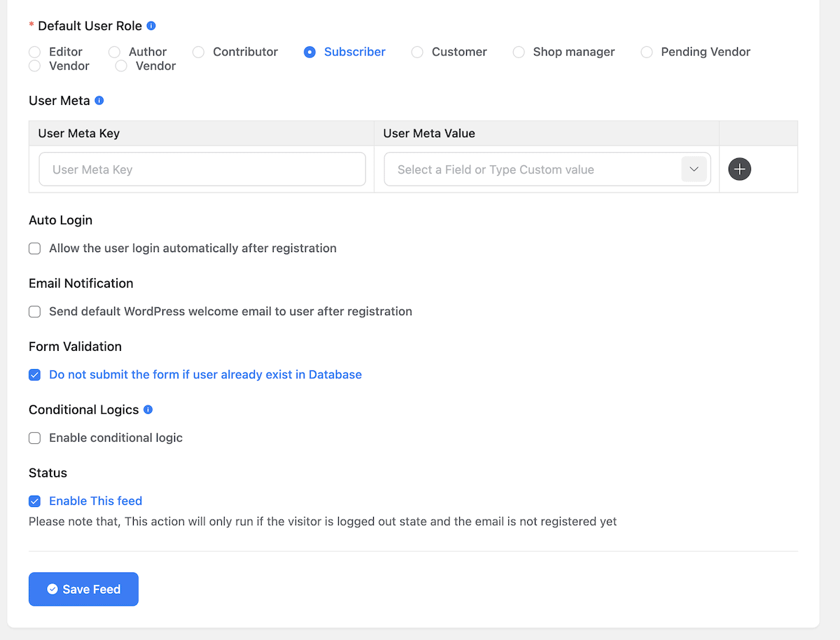Image resolution: width=840 pixels, height=640 pixels.
Task: Pick the Customer user role
Action: coord(418,52)
